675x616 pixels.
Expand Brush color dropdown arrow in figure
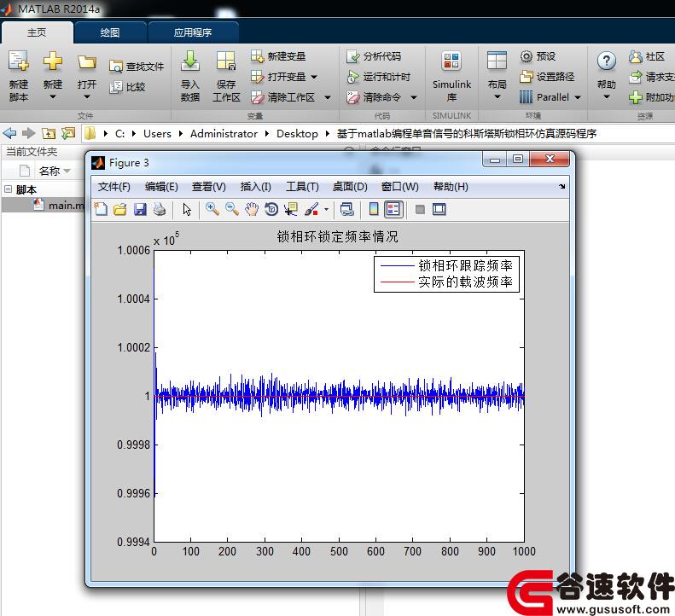point(326,210)
